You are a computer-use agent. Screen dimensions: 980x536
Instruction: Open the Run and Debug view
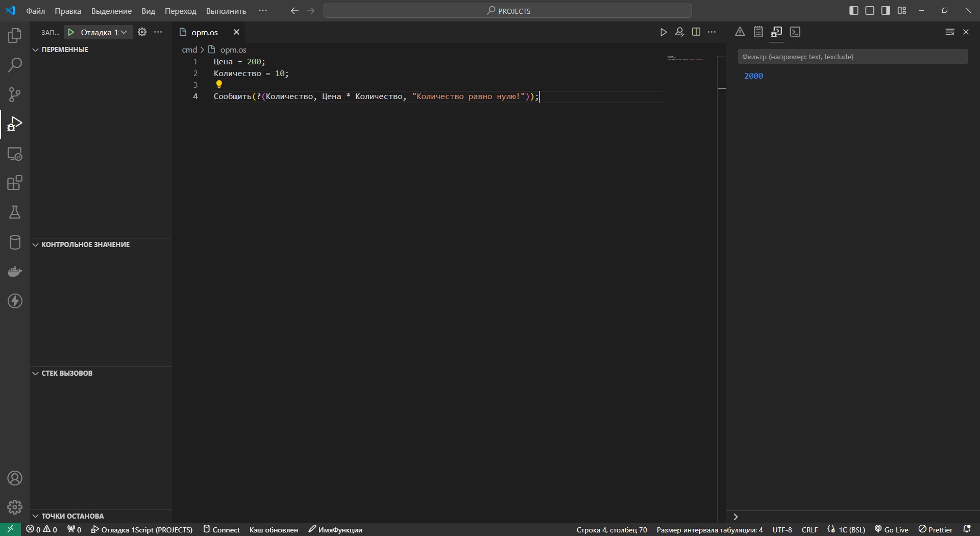click(x=15, y=124)
